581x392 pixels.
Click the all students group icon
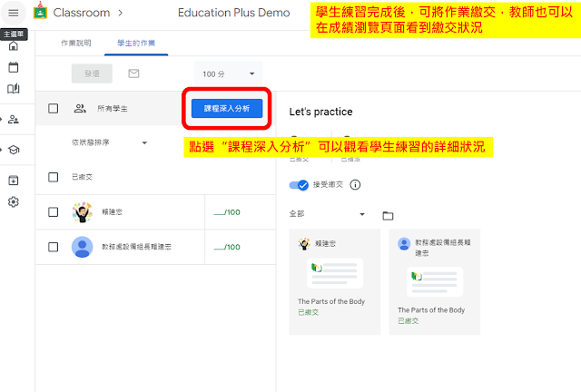[x=80, y=109]
